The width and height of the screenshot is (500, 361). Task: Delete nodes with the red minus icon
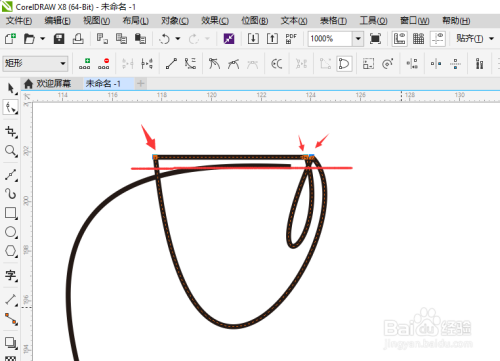104,63
